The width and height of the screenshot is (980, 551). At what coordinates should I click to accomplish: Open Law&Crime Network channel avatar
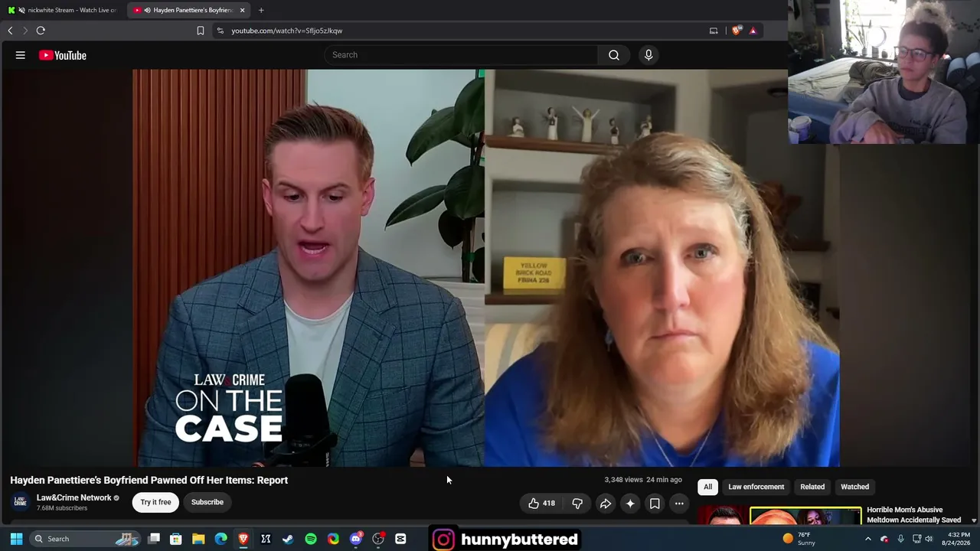21,502
